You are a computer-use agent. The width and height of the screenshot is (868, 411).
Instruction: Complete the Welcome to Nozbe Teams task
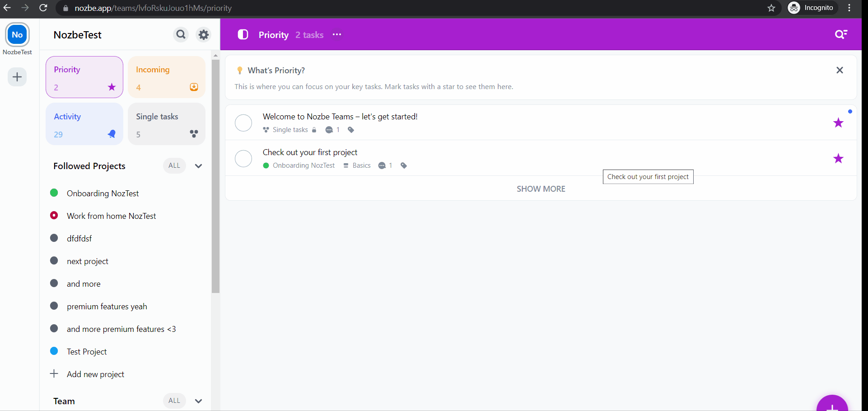243,123
